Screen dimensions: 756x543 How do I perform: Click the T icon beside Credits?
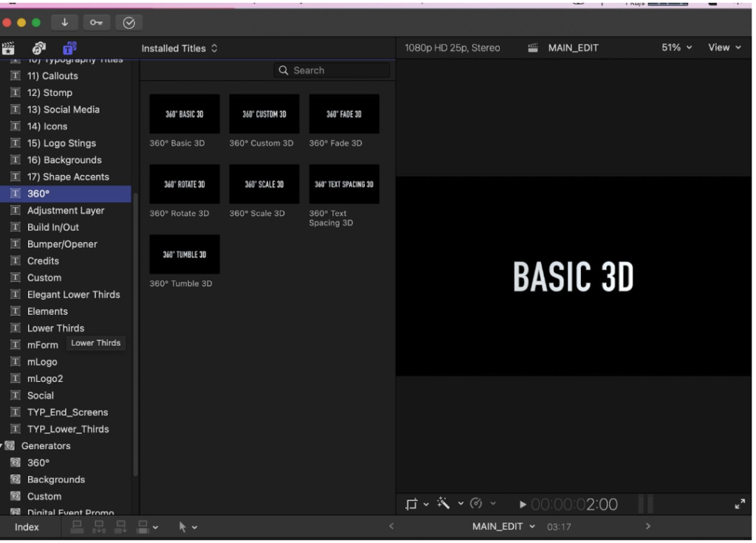16,260
